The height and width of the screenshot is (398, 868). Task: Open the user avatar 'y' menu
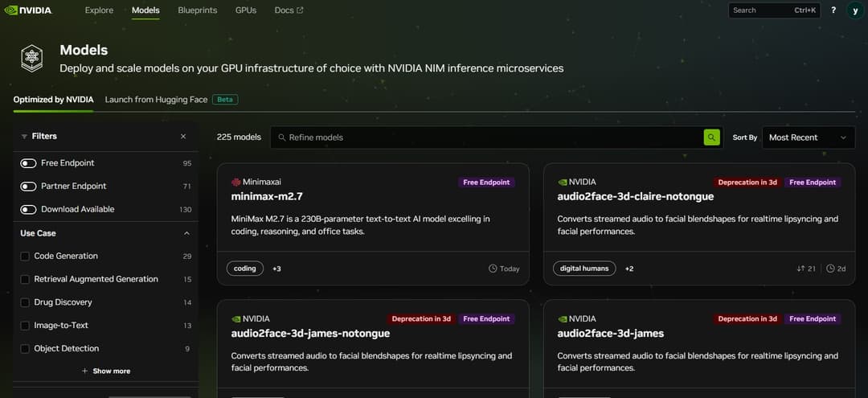[855, 10]
